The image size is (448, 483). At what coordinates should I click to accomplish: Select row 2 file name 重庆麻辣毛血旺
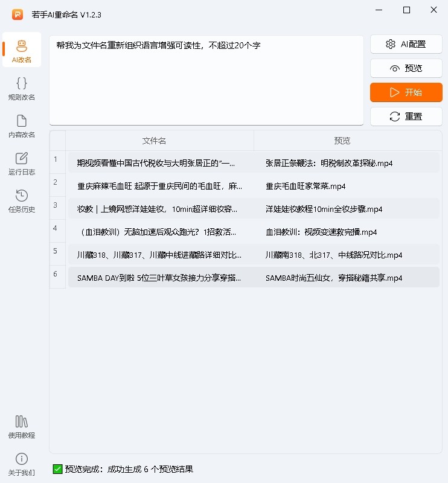click(159, 186)
